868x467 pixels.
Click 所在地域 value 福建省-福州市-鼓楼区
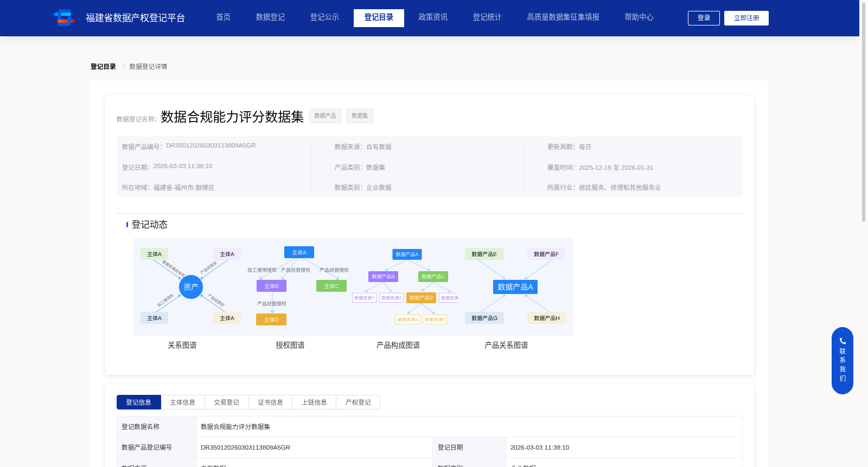[x=184, y=188]
